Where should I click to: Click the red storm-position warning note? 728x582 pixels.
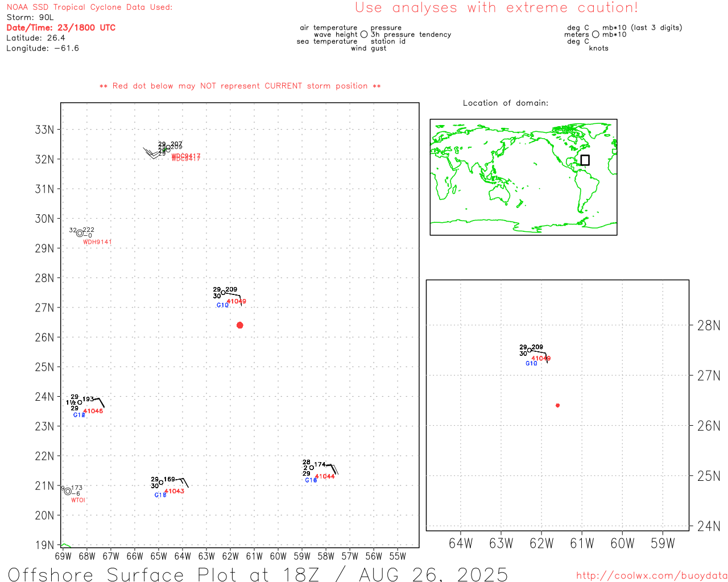point(240,86)
